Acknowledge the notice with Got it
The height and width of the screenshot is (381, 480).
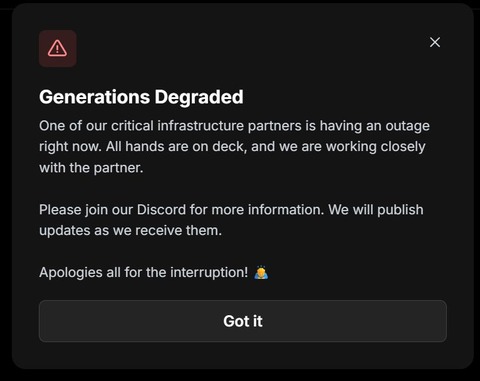[x=243, y=321]
